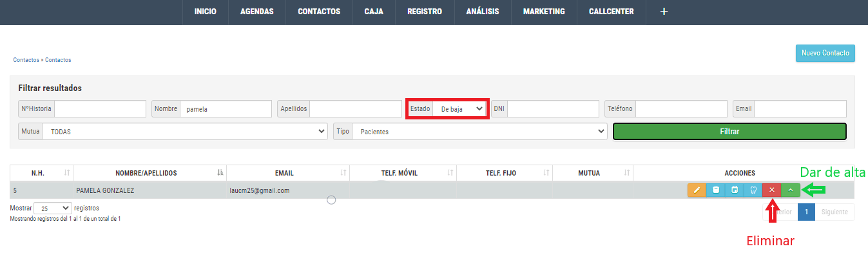Open the Mostrar 25 registros dropdown

point(52,208)
